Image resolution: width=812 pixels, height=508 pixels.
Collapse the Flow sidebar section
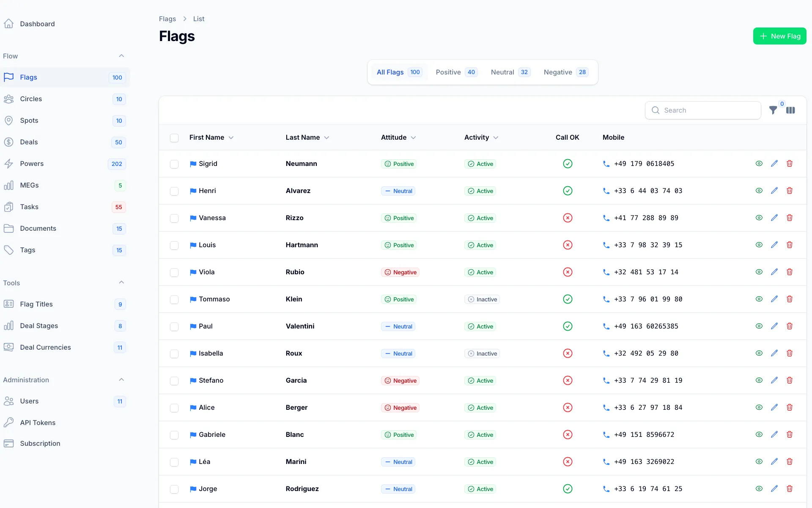[x=121, y=56]
